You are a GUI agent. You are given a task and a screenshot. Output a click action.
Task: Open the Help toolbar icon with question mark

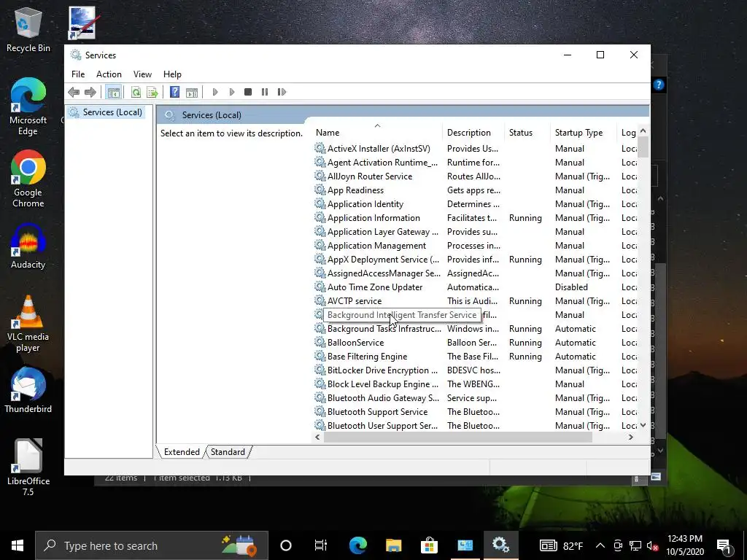(x=175, y=92)
